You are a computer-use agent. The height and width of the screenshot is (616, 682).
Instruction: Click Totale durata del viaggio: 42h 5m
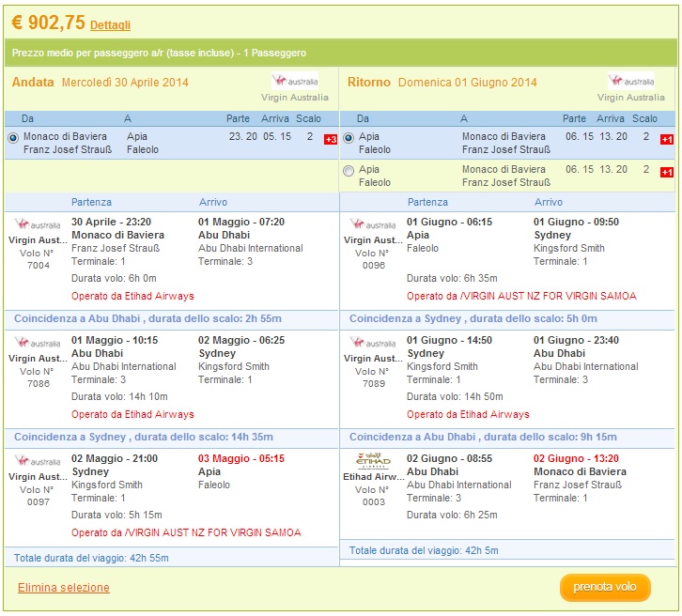click(424, 550)
